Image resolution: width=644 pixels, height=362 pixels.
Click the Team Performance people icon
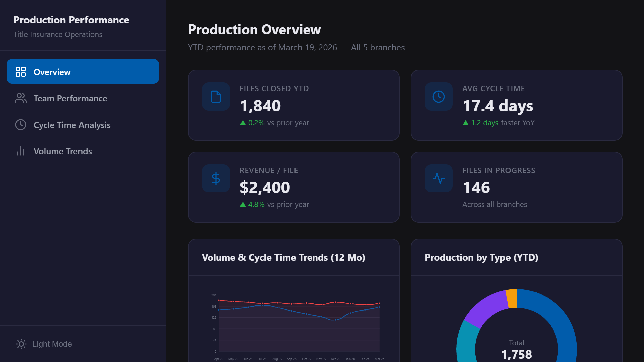[21, 98]
